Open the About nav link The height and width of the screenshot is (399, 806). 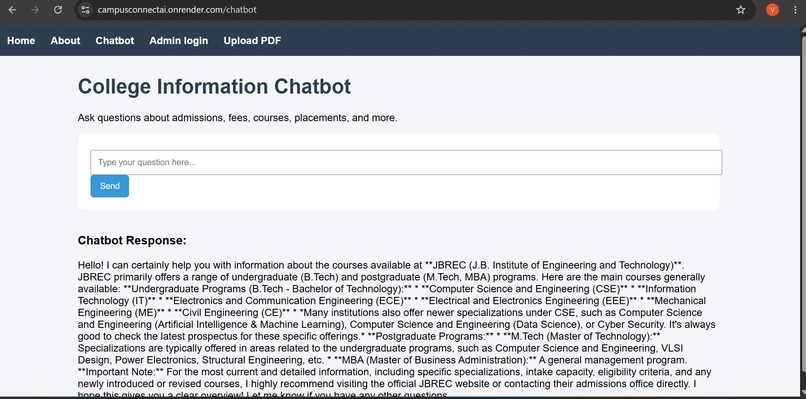tap(65, 41)
